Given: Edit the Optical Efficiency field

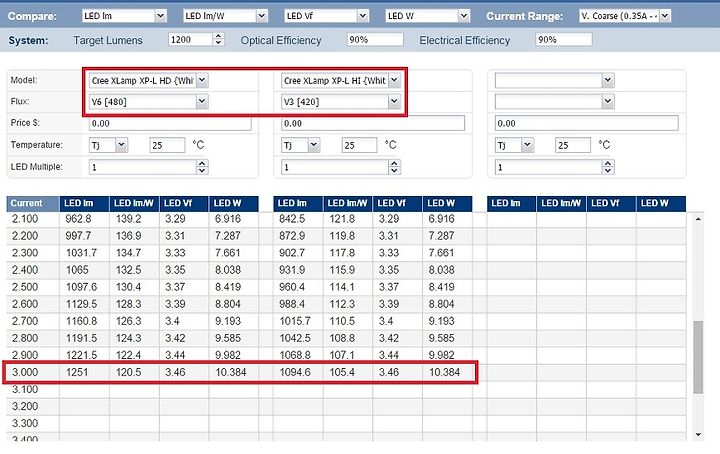Looking at the screenshot, I should coord(375,40).
